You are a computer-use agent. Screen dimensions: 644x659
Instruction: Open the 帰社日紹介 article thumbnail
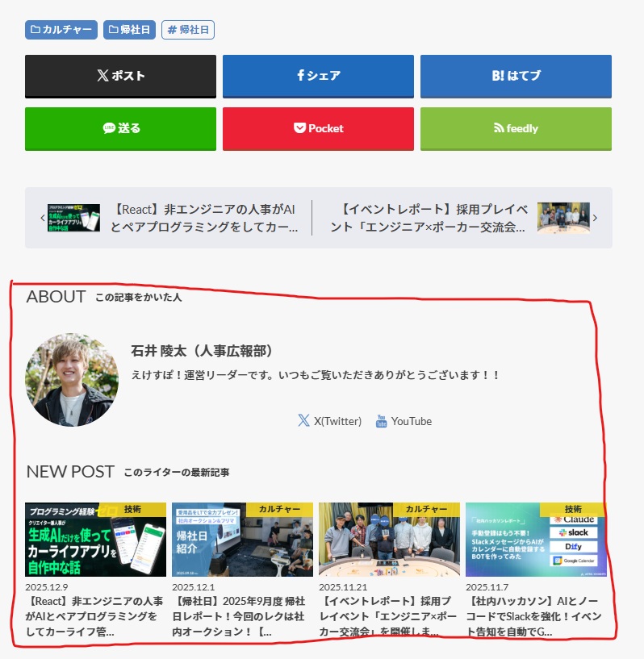[x=242, y=540]
